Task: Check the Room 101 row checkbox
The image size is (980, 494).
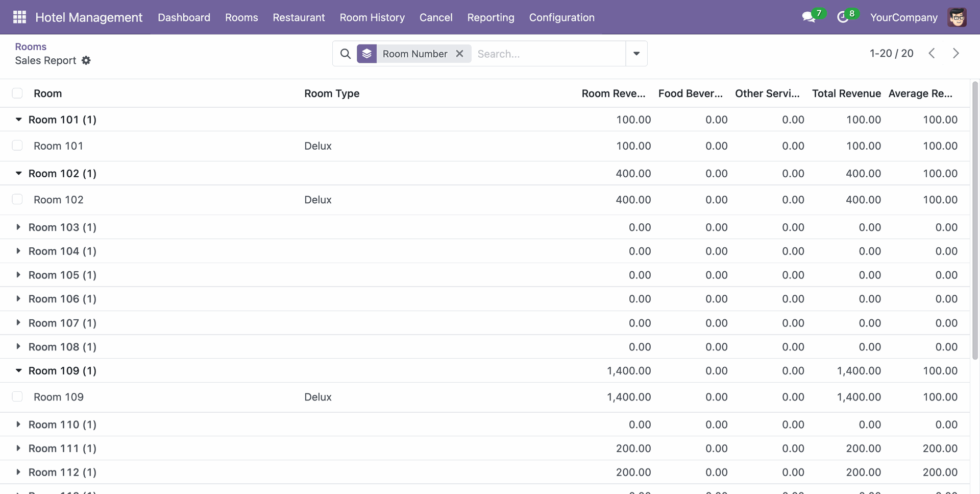Action: pyautogui.click(x=17, y=146)
